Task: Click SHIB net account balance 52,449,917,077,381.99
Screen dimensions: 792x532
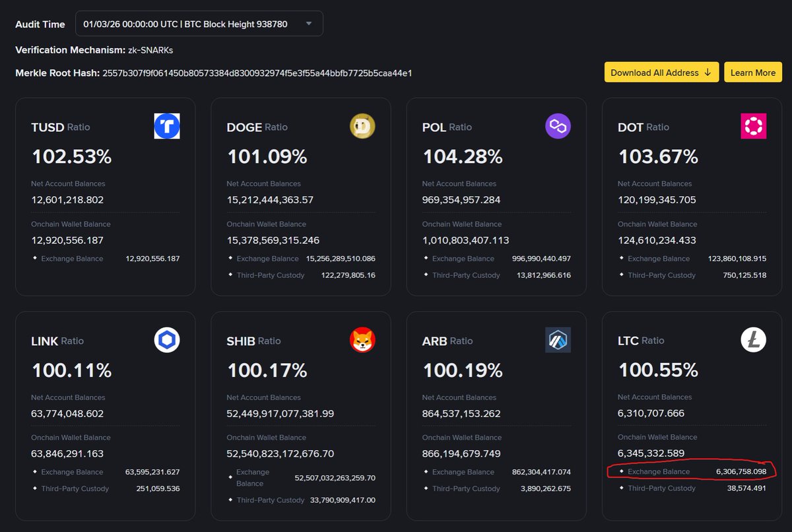Action: 280,414
